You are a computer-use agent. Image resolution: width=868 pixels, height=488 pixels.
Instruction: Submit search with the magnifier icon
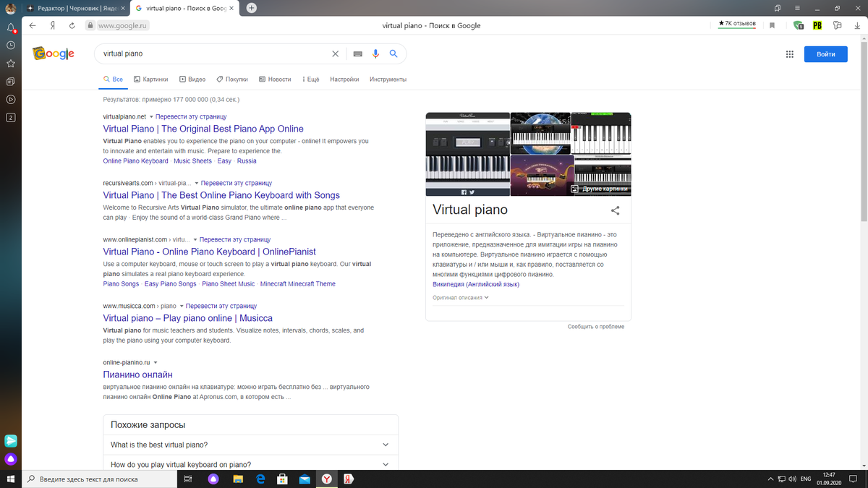[x=393, y=53]
